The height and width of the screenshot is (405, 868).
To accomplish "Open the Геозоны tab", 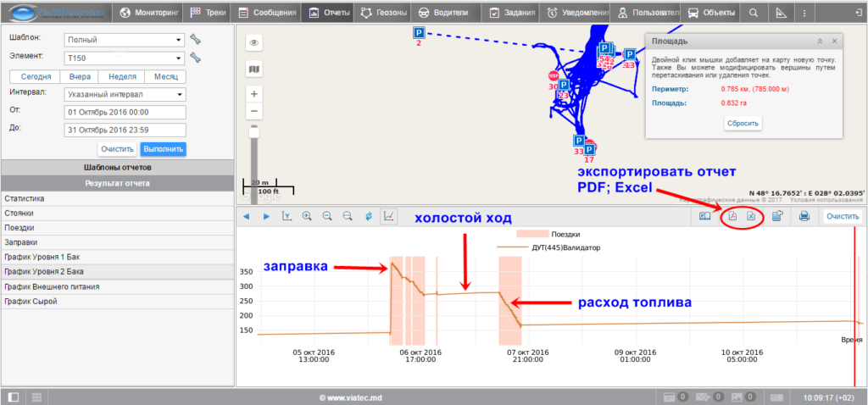I will click(382, 13).
